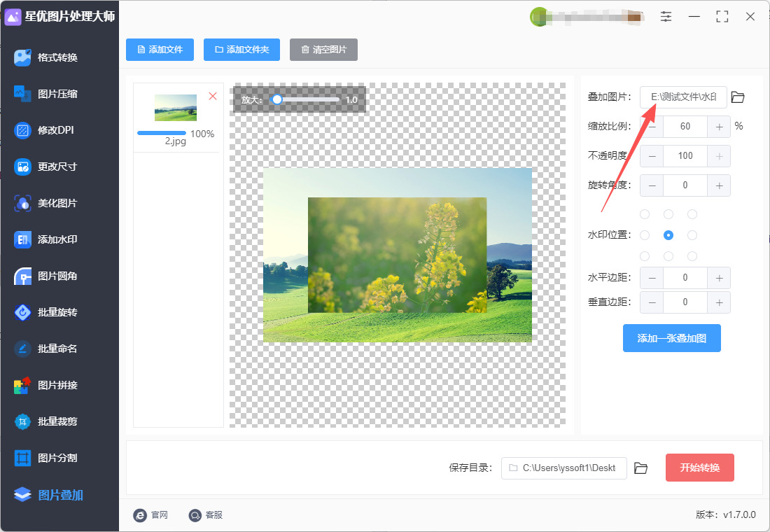Open the 批量旋转 batch rotate tool

click(x=46, y=312)
